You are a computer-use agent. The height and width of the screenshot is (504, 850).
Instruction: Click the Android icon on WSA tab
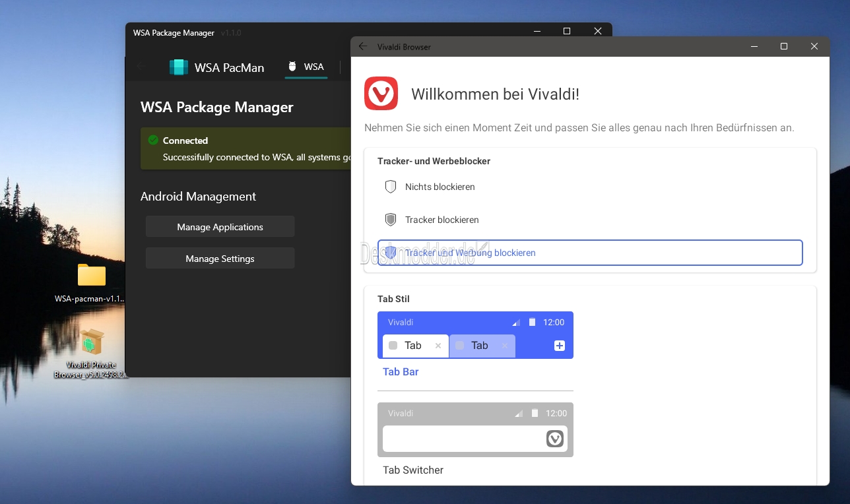292,67
